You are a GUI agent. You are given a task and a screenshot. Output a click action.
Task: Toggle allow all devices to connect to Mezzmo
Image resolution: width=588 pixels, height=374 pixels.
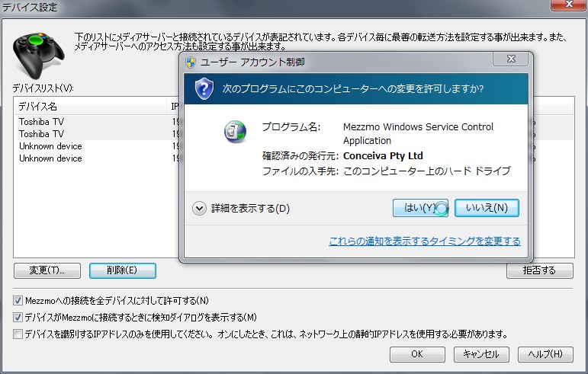pos(18,300)
